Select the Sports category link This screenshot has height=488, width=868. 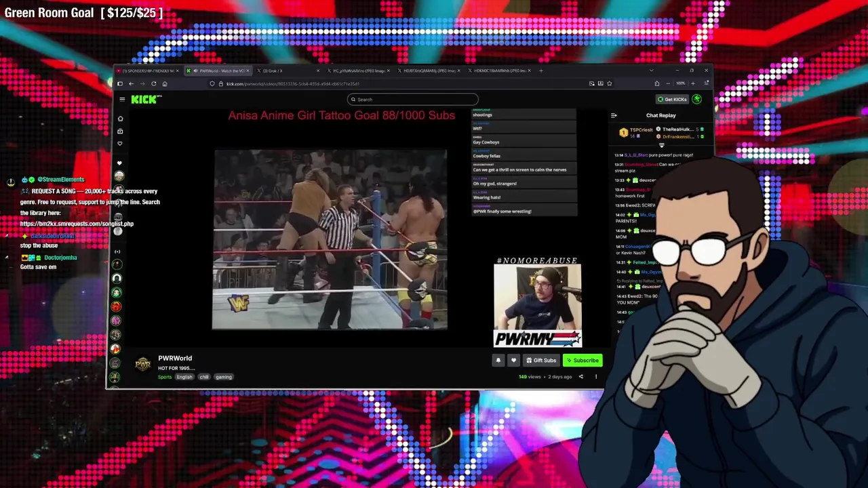click(x=165, y=377)
